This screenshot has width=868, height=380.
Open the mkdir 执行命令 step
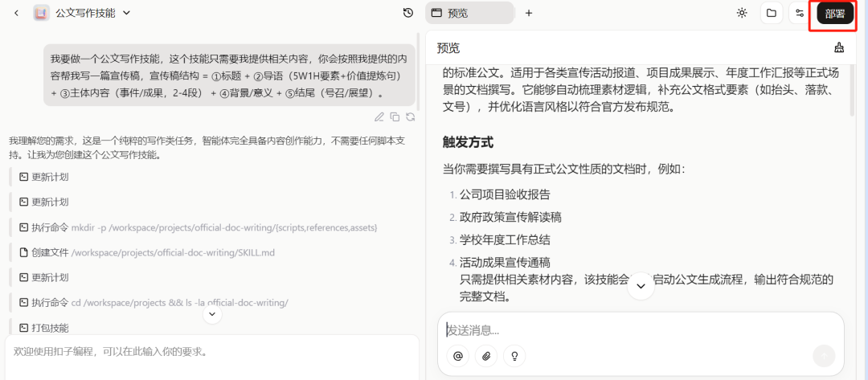click(199, 227)
